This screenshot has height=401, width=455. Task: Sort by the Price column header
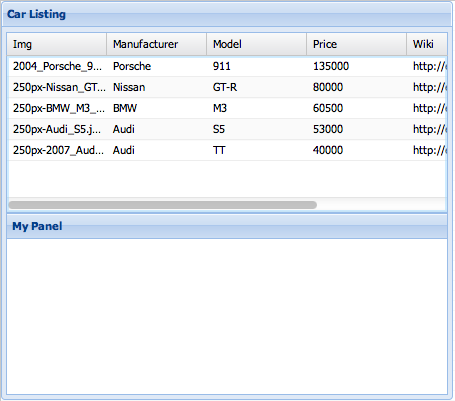(357, 44)
